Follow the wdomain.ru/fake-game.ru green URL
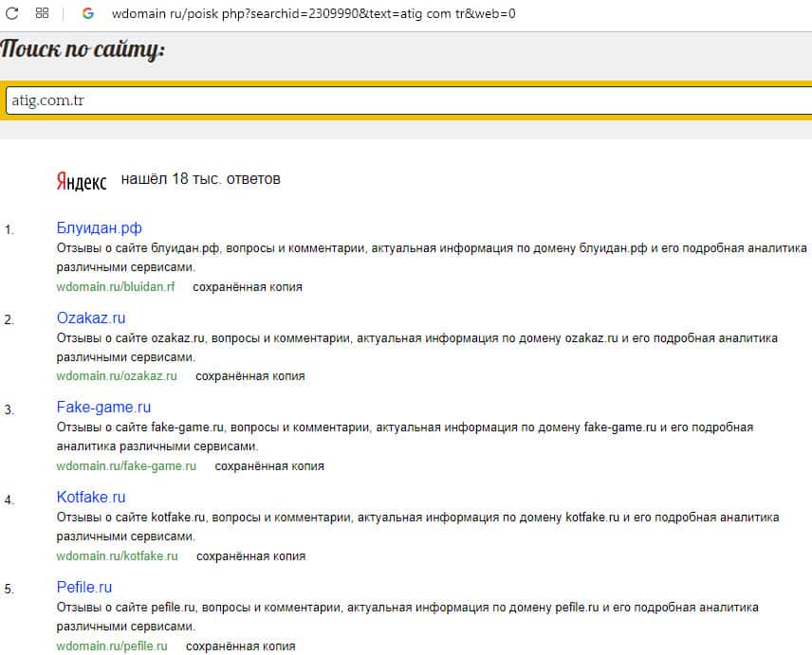Screen dimensions: 812x655 click(126, 466)
